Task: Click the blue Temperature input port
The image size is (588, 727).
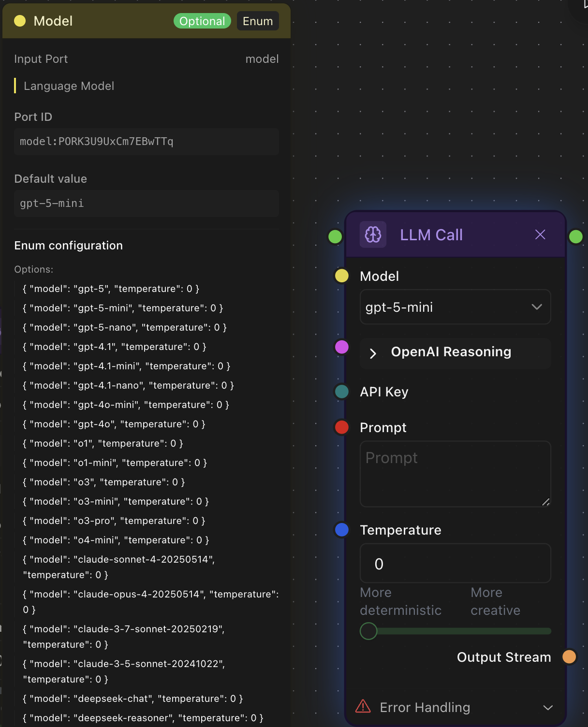Action: click(342, 530)
